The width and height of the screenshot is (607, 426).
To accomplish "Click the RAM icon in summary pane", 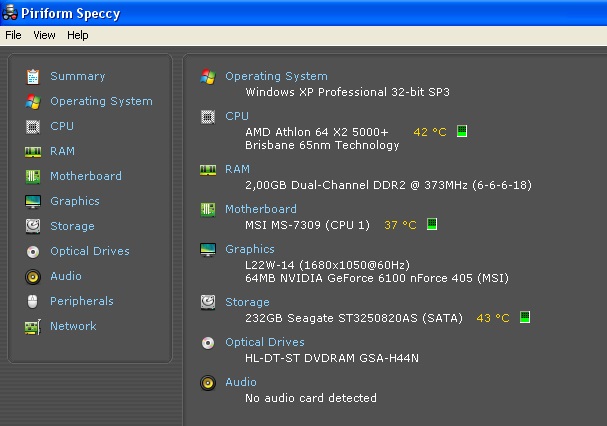I will pyautogui.click(x=208, y=170).
